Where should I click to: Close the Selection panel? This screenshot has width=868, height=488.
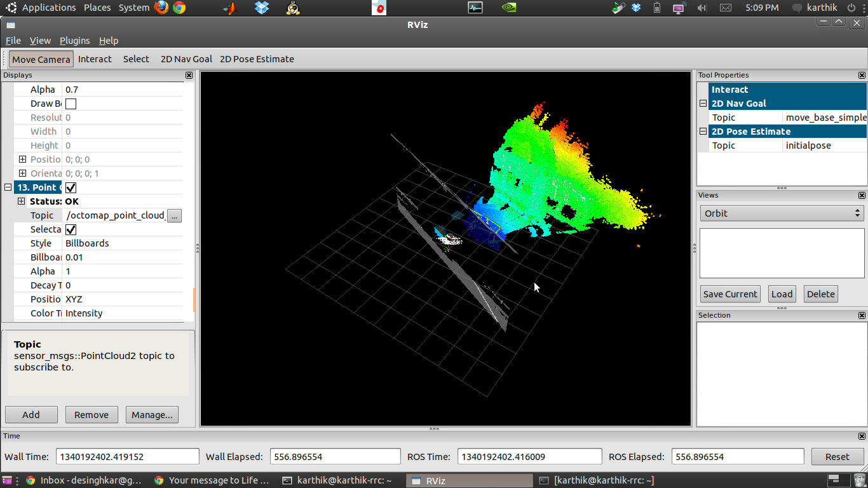862,315
